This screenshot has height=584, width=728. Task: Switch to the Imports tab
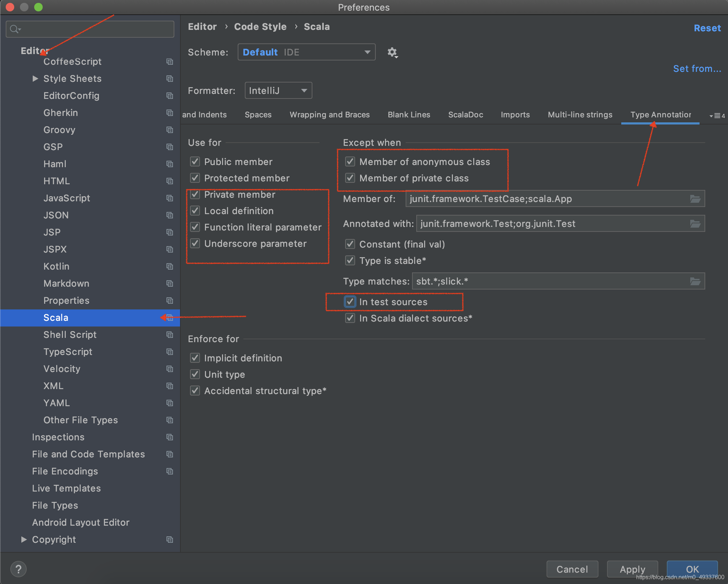point(515,115)
